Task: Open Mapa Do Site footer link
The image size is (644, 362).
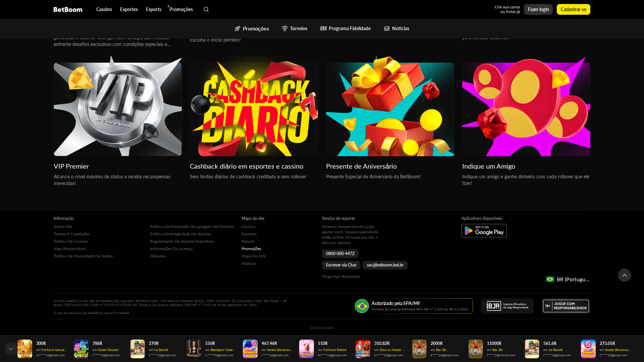Action: coord(254,256)
